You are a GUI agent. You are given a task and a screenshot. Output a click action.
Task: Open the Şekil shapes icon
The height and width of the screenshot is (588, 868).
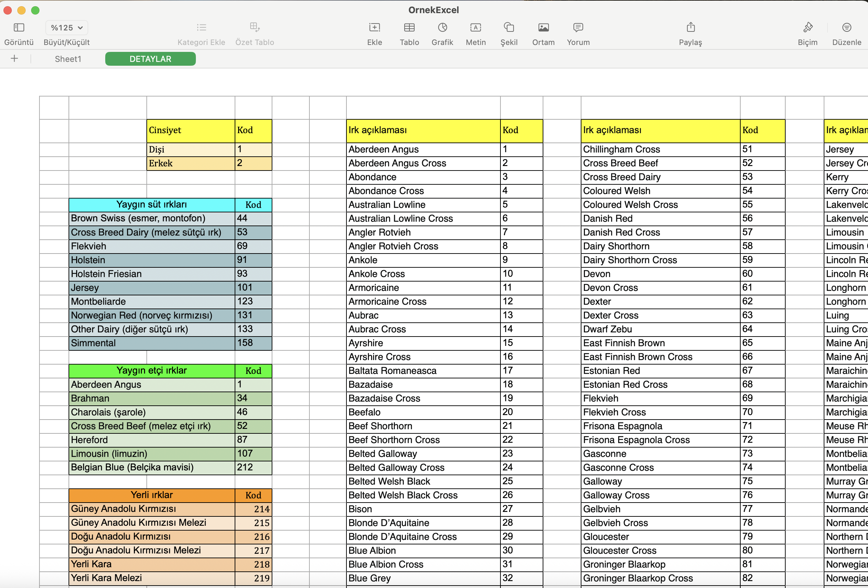[x=509, y=27]
